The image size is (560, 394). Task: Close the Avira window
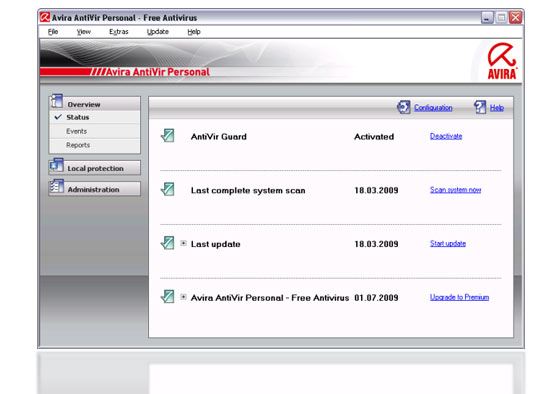pyautogui.click(x=516, y=17)
